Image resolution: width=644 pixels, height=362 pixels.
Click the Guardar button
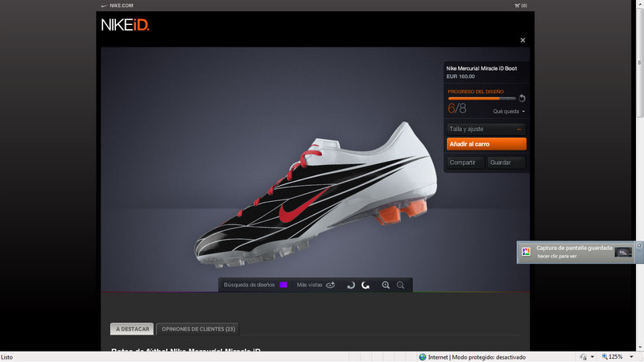506,162
